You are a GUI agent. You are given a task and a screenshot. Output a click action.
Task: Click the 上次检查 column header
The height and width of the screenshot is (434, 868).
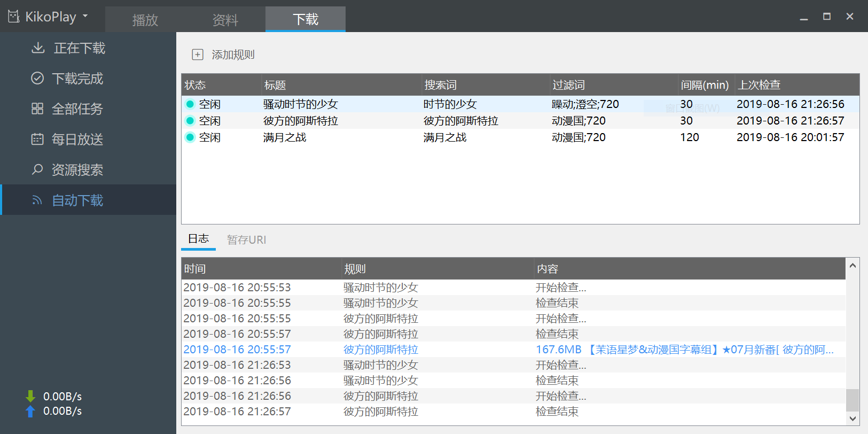(x=797, y=85)
